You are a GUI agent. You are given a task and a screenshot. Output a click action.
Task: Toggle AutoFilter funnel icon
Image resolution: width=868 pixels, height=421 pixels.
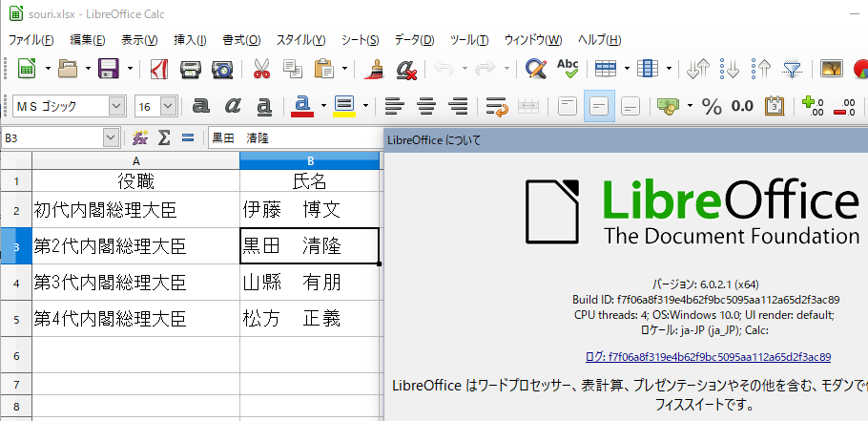pyautogui.click(x=793, y=69)
